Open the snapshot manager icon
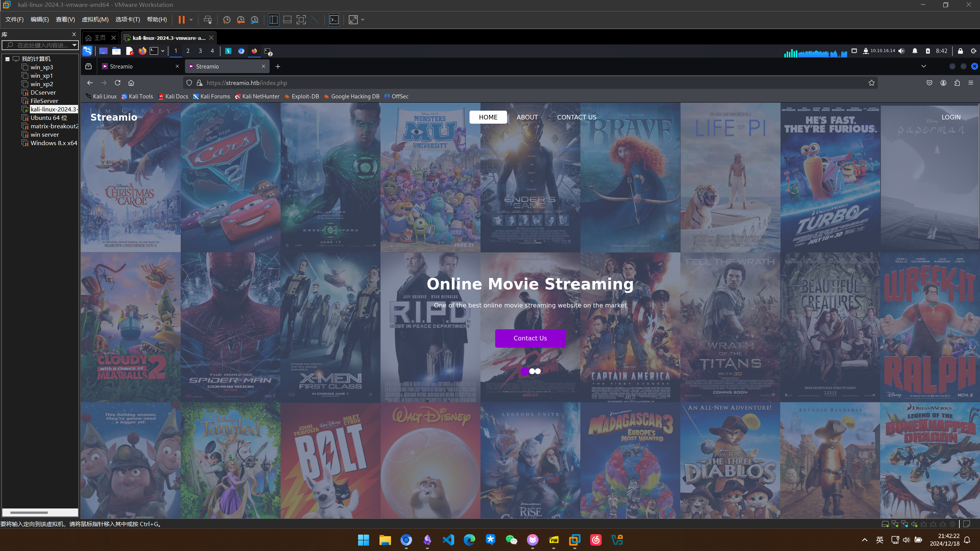 coord(255,20)
